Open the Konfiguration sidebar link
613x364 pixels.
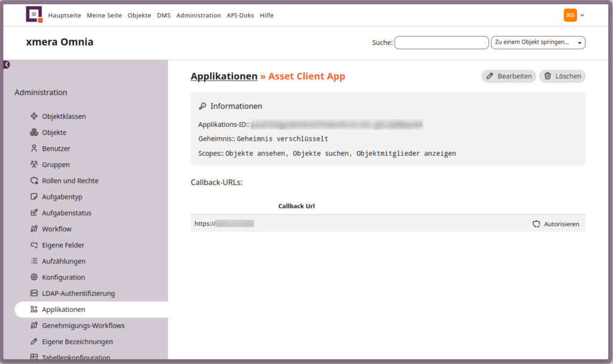click(63, 277)
